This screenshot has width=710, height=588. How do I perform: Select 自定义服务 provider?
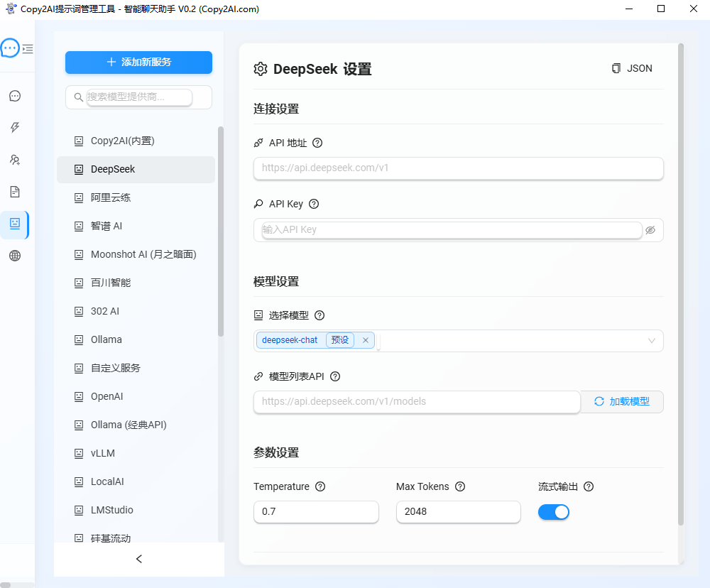pos(136,368)
